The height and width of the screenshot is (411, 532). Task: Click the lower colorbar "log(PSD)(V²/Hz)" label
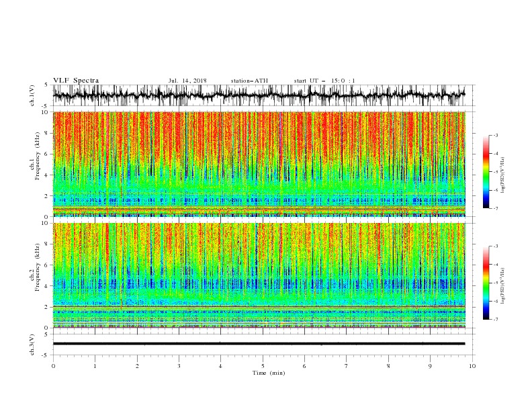[502, 286]
